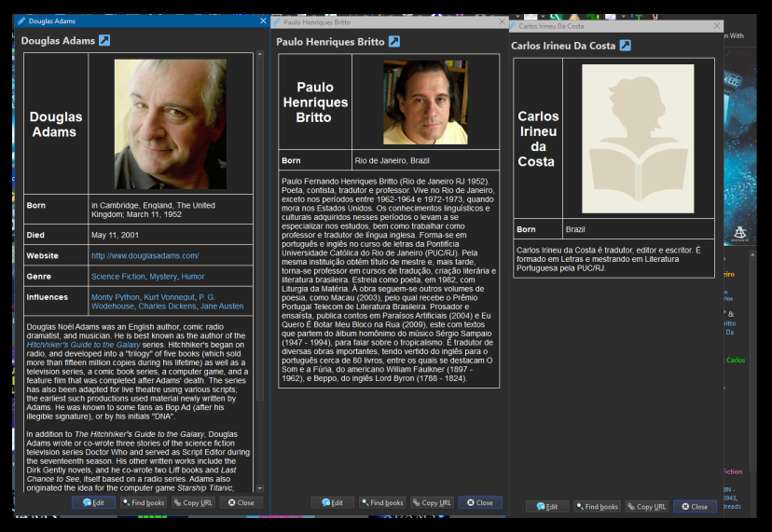Find books in Paulo Henriques Britto window
The height and width of the screenshot is (532, 772).
382,502
